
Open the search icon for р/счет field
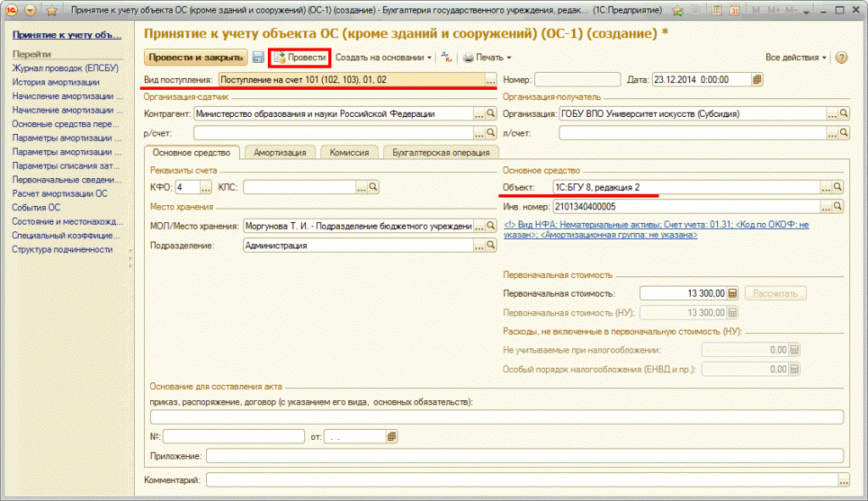tap(491, 133)
